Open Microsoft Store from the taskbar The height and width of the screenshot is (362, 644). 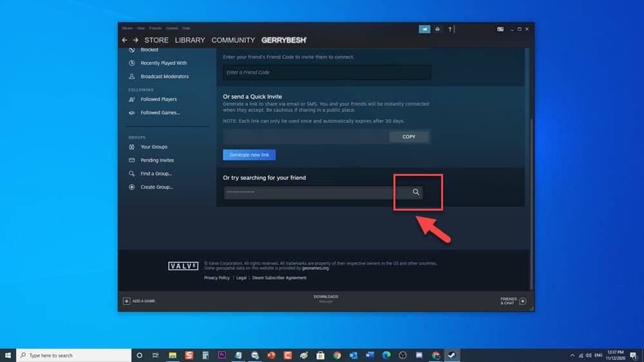point(320,356)
